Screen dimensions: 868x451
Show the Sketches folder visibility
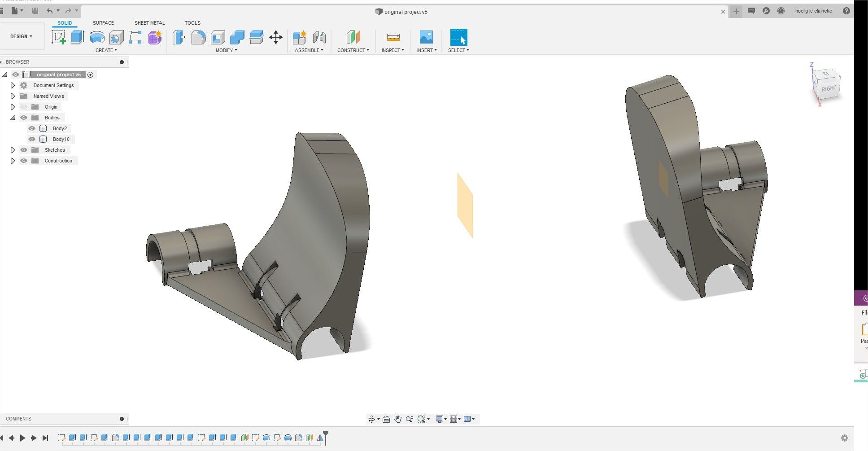tap(24, 150)
